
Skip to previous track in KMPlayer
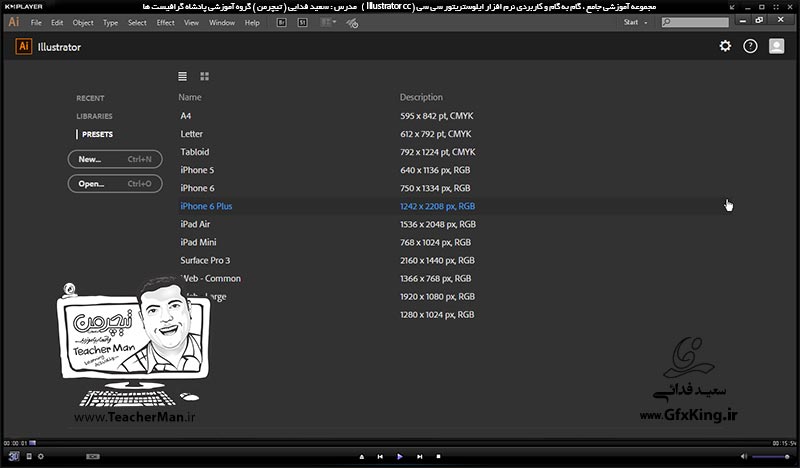380,457
